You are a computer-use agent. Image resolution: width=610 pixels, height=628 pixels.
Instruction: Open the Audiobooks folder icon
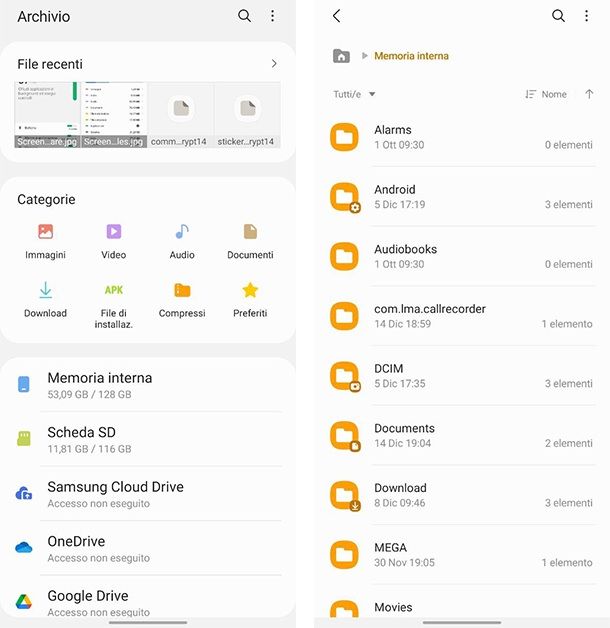344,257
